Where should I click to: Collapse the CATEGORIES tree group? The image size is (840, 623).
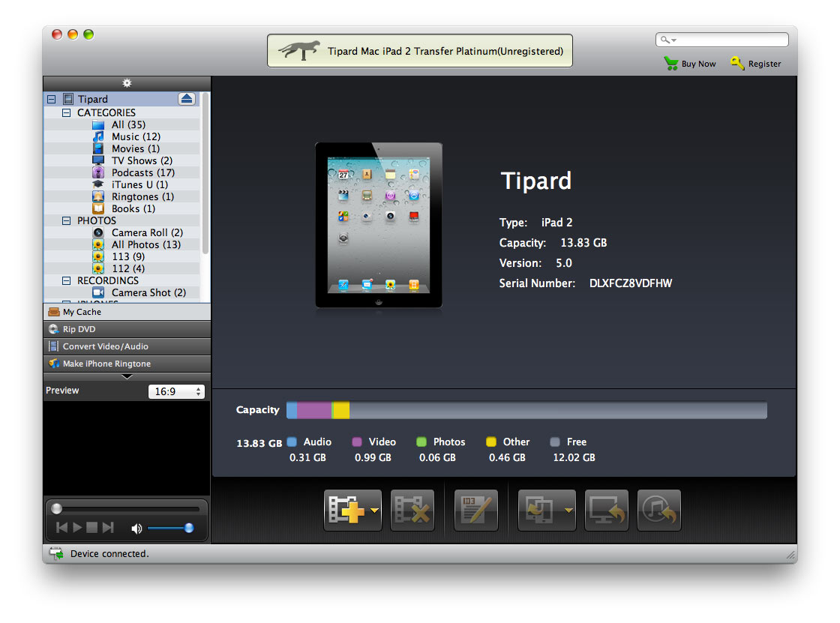[67, 112]
